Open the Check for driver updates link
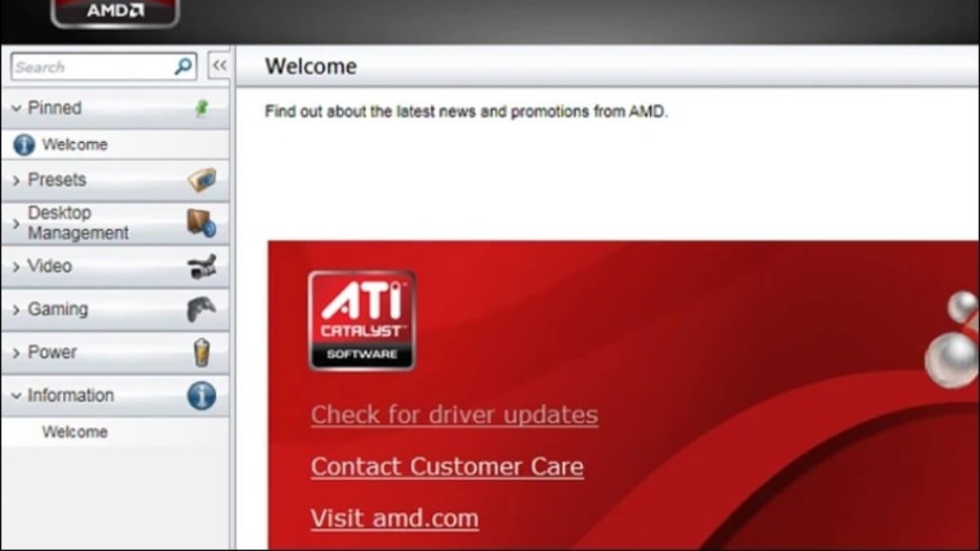The height and width of the screenshot is (551, 980). (454, 415)
